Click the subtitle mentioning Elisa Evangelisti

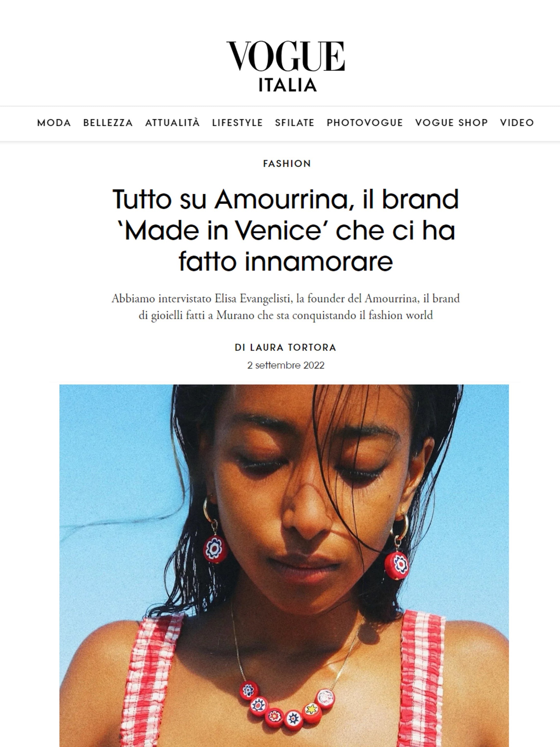click(286, 307)
